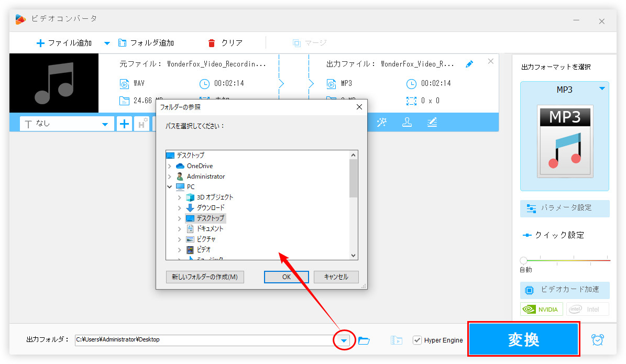Open the MP3 output format selector
This screenshot has height=364, width=626.
565,90
